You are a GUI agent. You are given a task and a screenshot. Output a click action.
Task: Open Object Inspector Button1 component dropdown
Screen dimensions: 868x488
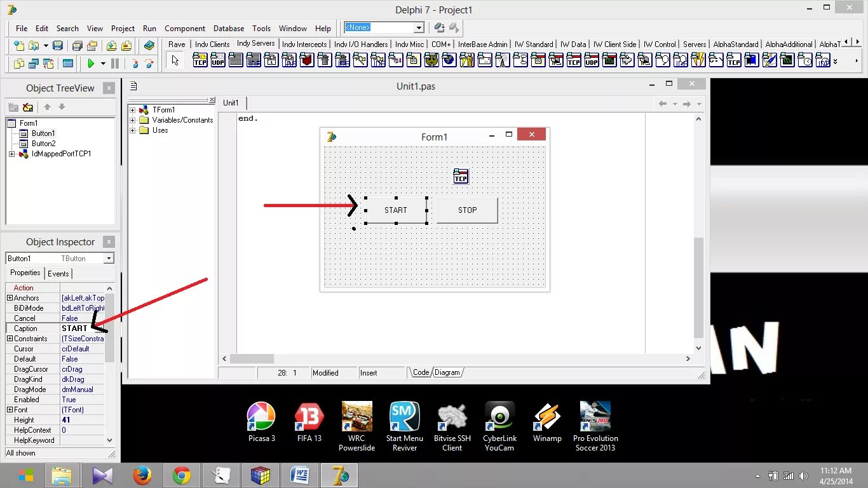109,258
